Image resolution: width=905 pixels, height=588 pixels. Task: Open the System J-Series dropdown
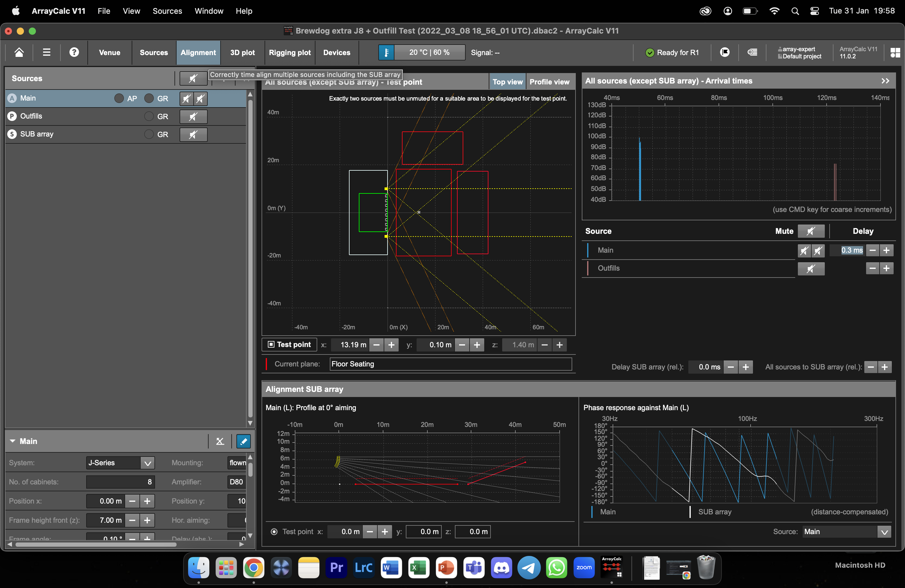click(147, 463)
